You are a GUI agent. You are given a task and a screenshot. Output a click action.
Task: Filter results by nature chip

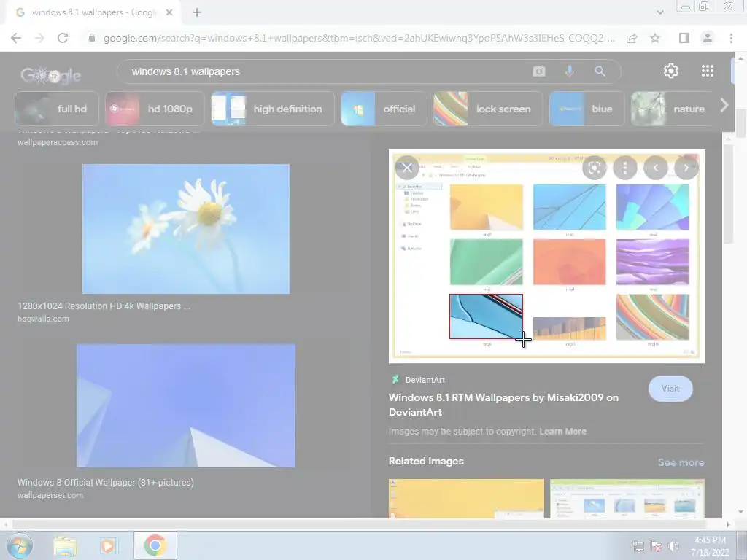pyautogui.click(x=671, y=109)
